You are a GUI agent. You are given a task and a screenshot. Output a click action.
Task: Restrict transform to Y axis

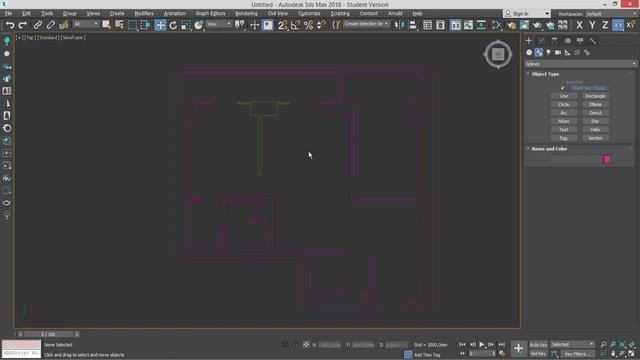(592, 25)
